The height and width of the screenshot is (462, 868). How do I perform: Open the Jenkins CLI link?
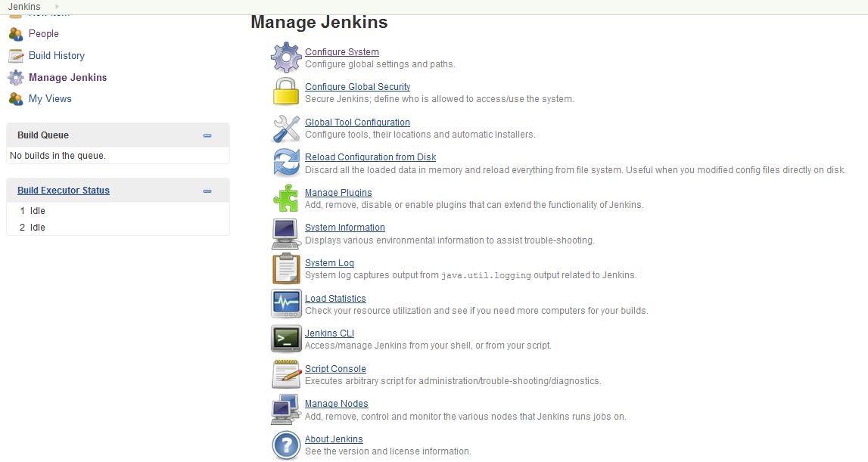329,333
